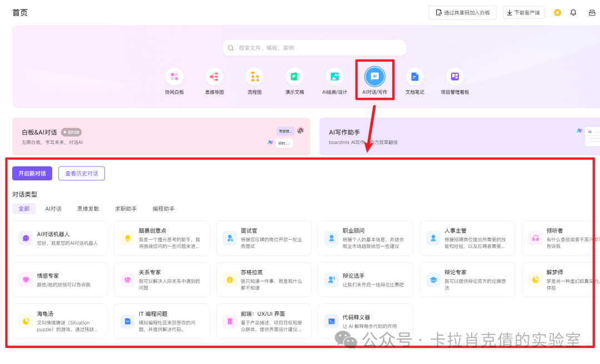Select the 思维导图 mind map icon
The image size is (600, 364).
[x=214, y=77]
